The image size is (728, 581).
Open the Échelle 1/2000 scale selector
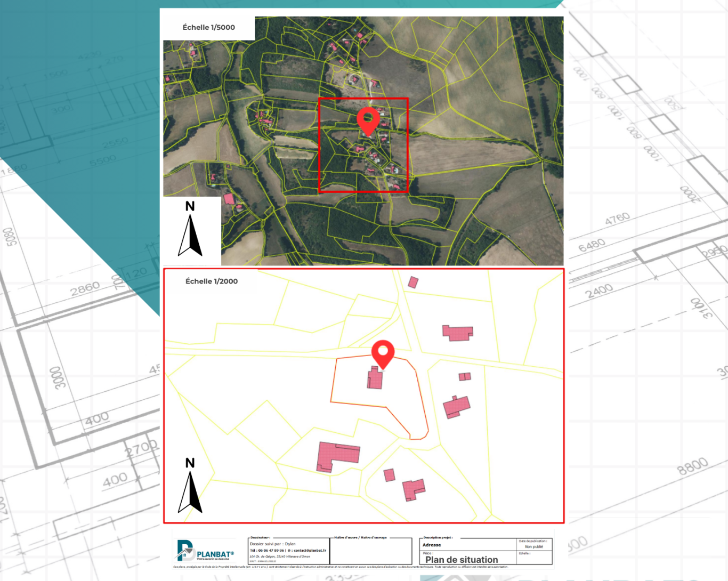point(212,280)
